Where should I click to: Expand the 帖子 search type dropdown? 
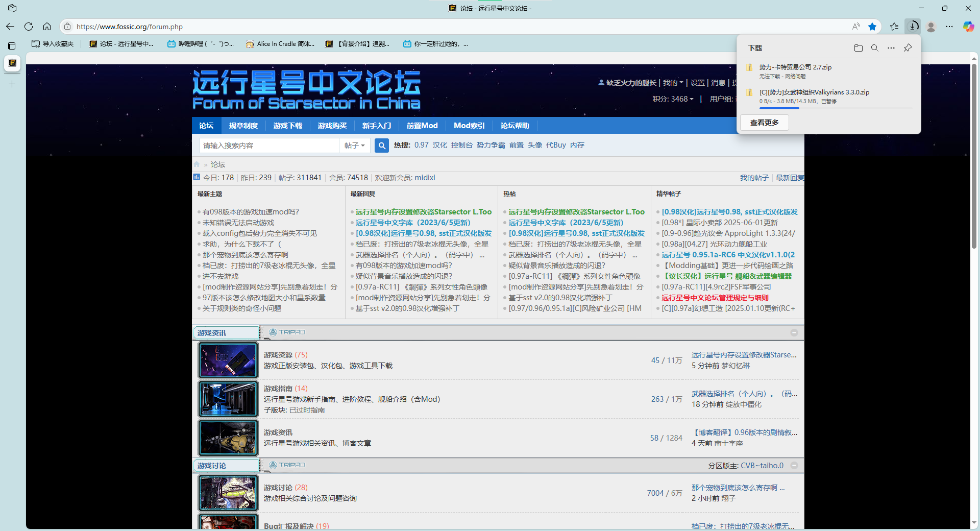pyautogui.click(x=354, y=146)
